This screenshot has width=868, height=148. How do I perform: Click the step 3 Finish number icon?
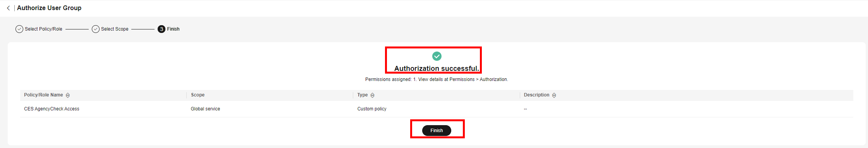(162, 29)
